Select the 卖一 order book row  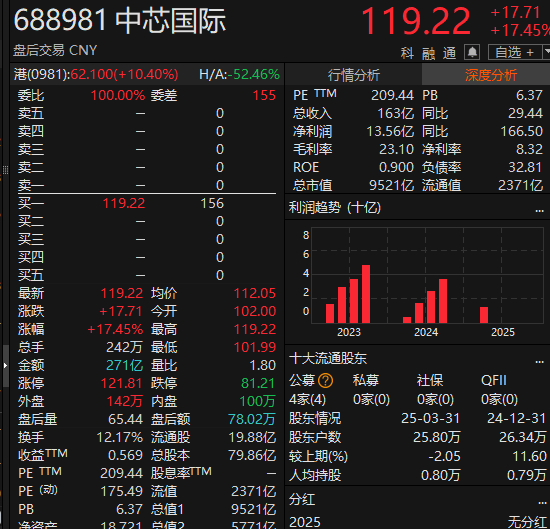[147, 185]
